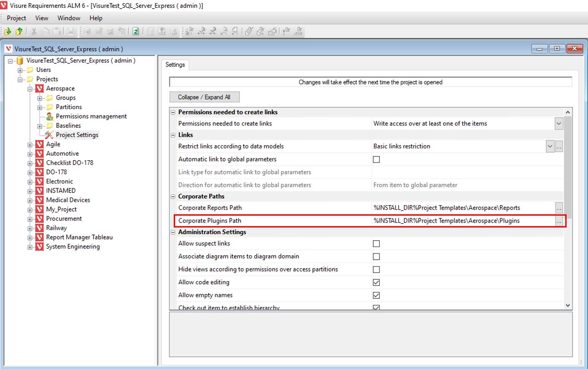Click the Corporate Plugins Path value field
The image size is (588, 369).
coord(463,221)
